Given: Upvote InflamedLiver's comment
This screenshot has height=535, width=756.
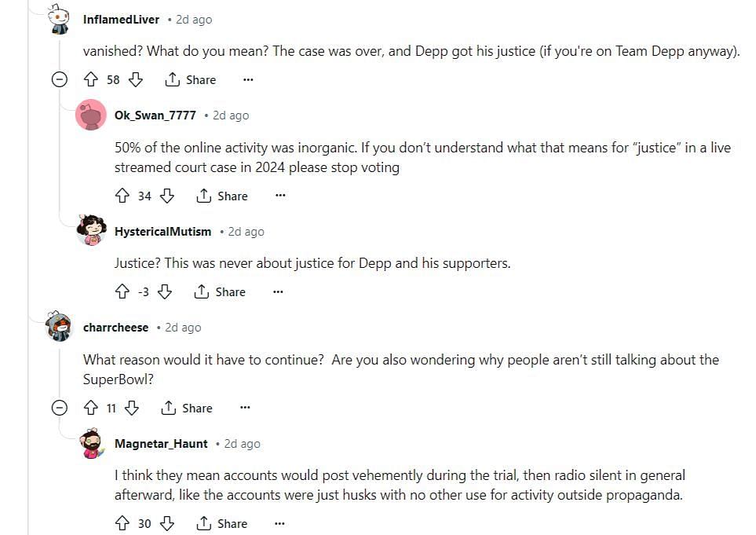Looking at the screenshot, I should [x=91, y=79].
